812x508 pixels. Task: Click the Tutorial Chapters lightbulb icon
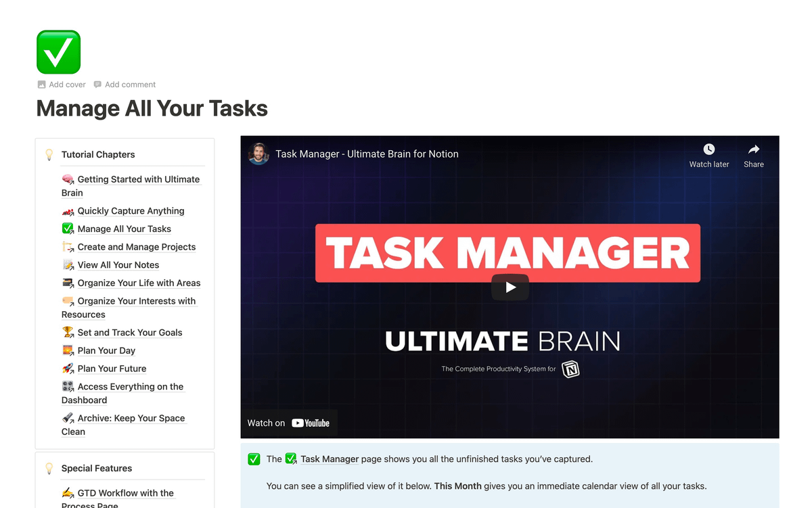pyautogui.click(x=49, y=154)
